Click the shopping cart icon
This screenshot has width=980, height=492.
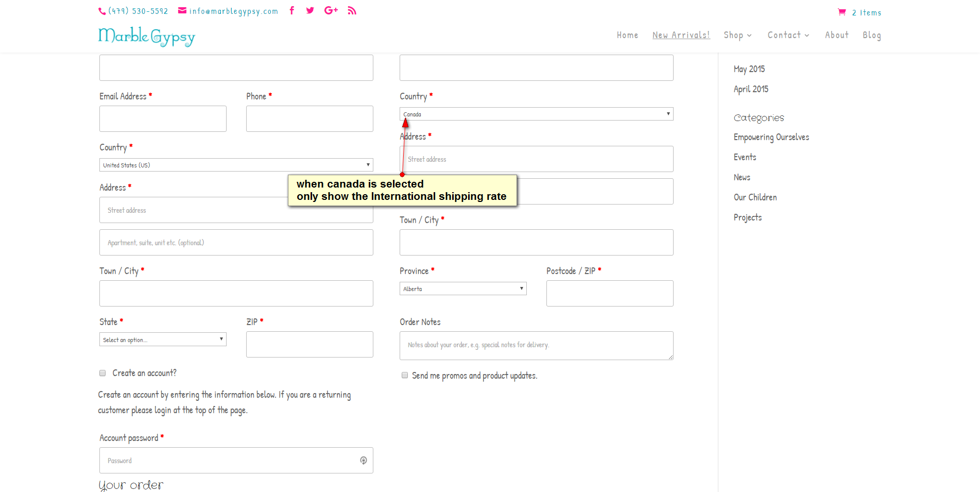842,12
